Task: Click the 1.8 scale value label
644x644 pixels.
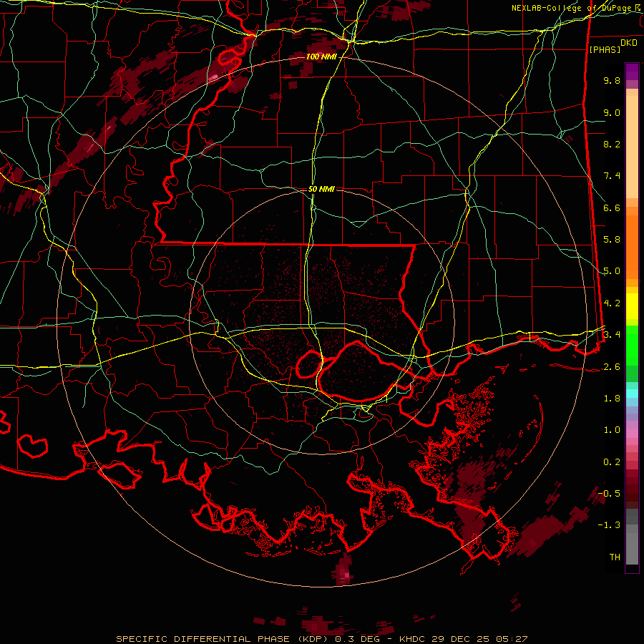Action: pyautogui.click(x=612, y=398)
